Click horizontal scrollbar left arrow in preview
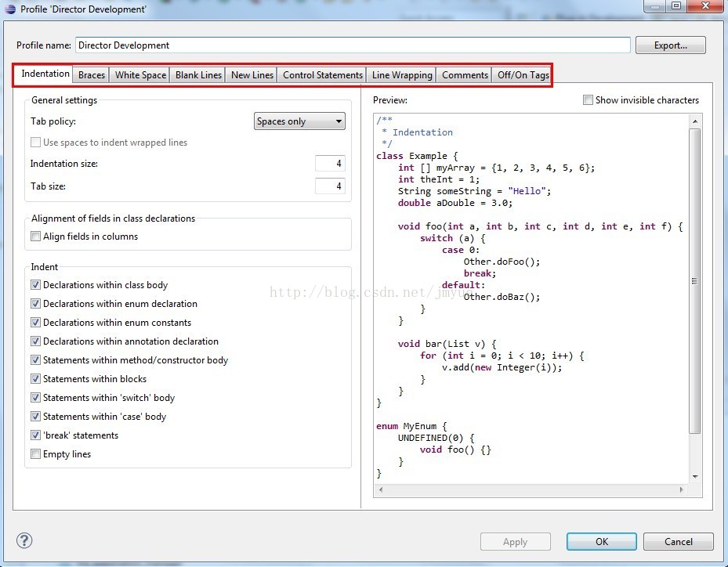728x567 pixels. tap(381, 489)
